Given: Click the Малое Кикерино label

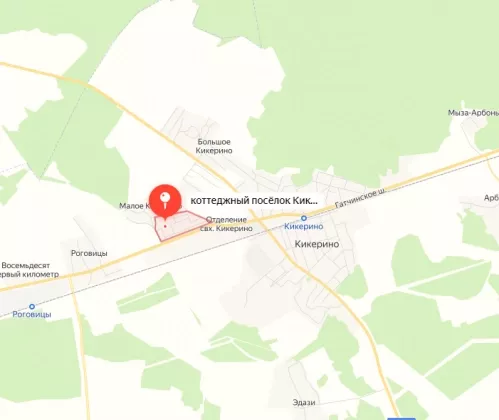Looking at the screenshot, I should point(135,206).
